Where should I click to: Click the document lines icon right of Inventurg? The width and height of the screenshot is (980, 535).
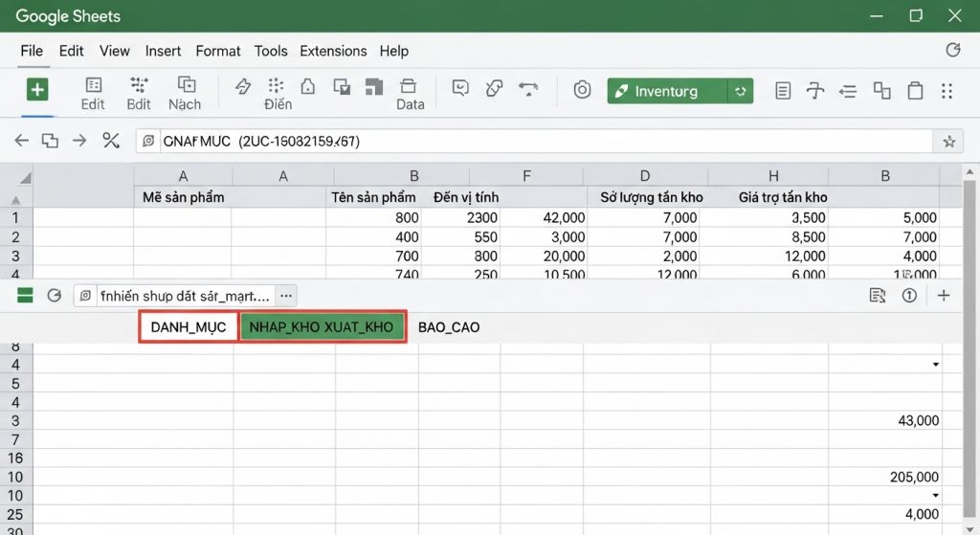[783, 91]
